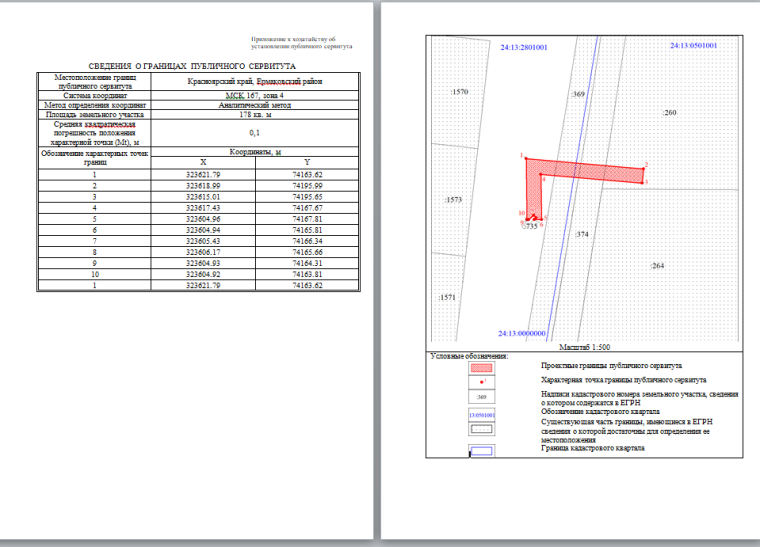Click the parcel label ':1571' on the map
This screenshot has width=760, height=547.
[x=447, y=297]
